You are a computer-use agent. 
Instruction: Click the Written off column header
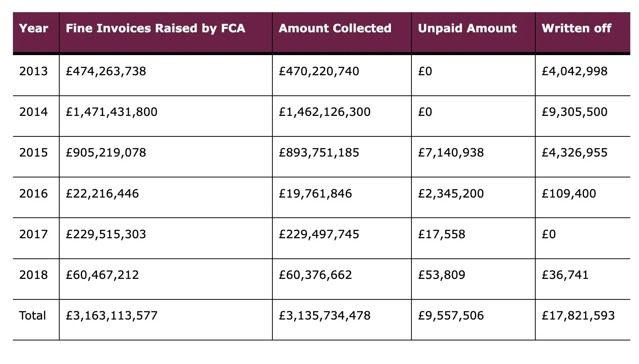pos(576,28)
